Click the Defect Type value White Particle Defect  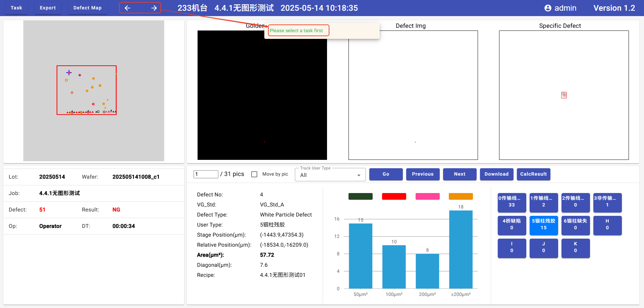pyautogui.click(x=286, y=214)
